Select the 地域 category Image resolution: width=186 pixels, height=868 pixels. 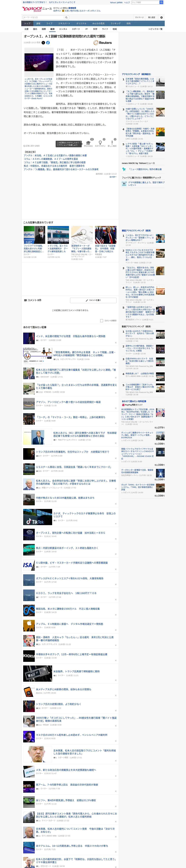115,29
